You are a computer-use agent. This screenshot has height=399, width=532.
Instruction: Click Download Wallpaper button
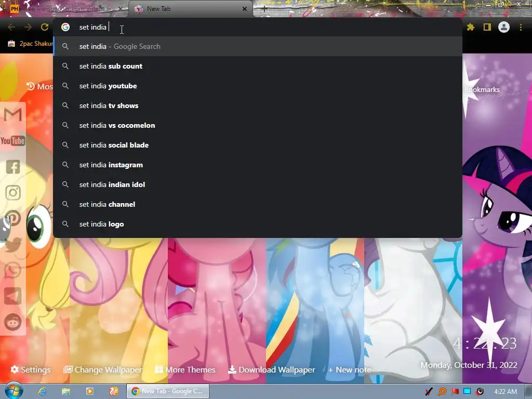[x=271, y=369]
